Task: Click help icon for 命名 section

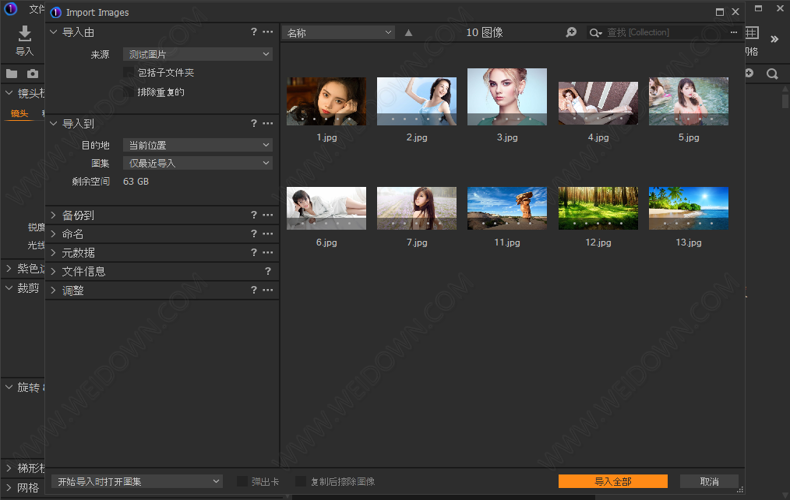Action: [x=254, y=234]
